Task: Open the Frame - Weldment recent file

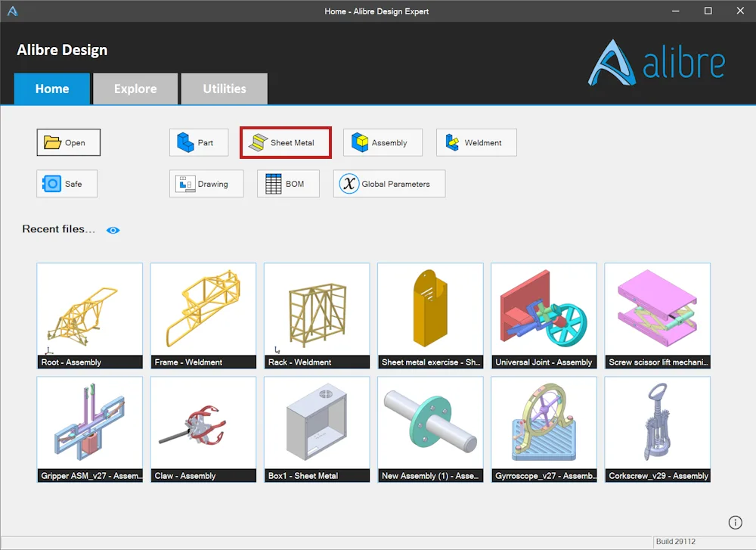Action: pos(203,316)
